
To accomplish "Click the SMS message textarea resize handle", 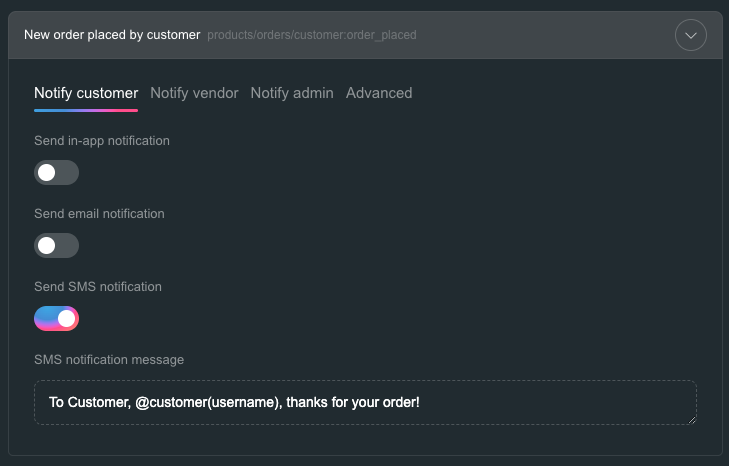I will click(691, 419).
